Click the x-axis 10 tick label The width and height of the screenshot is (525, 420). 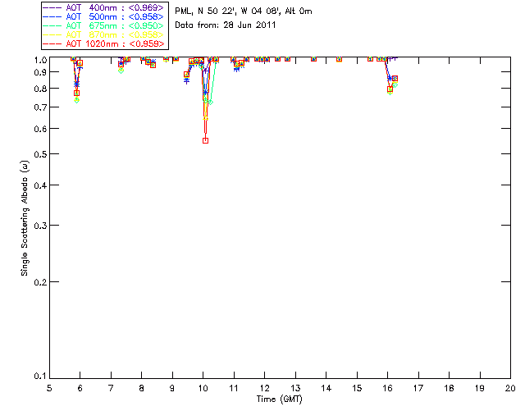[203, 388]
